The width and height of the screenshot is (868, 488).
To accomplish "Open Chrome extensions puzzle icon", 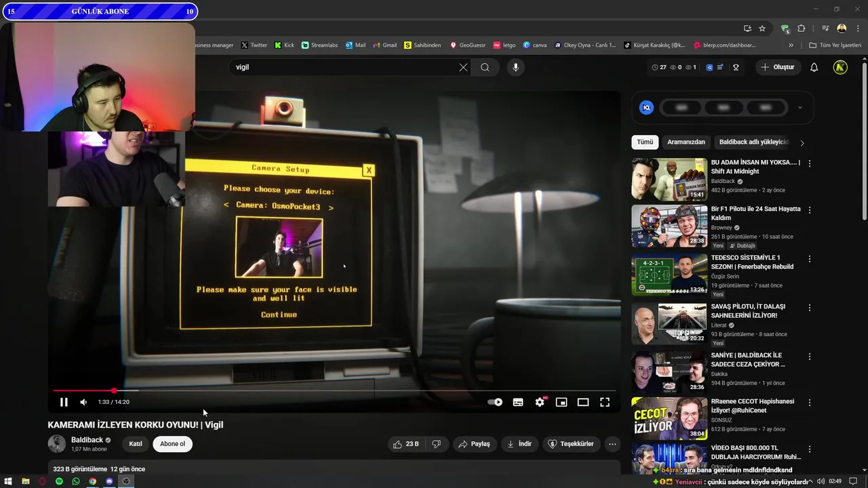I will (x=802, y=28).
